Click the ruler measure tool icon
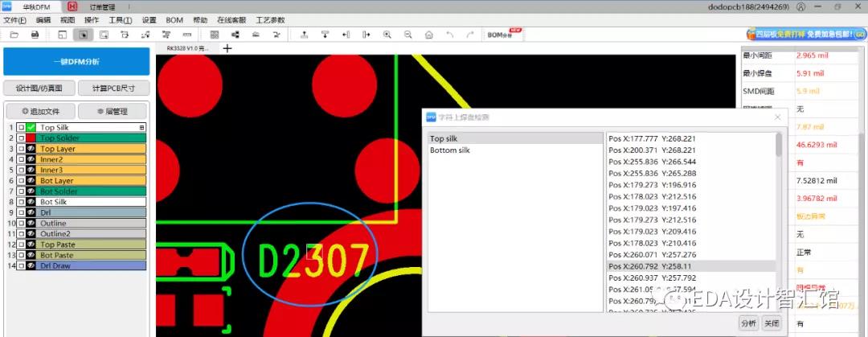The width and height of the screenshot is (868, 337). pyautogui.click(x=187, y=35)
